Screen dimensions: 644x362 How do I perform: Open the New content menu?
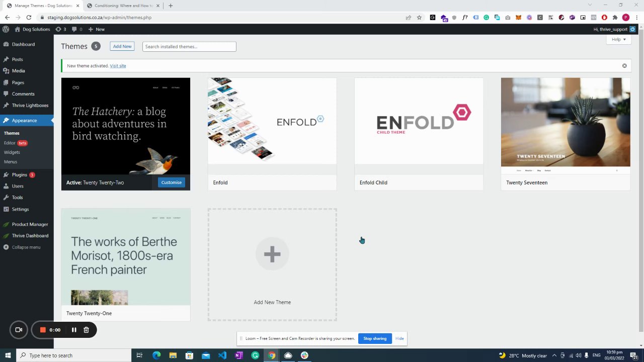pos(97,29)
